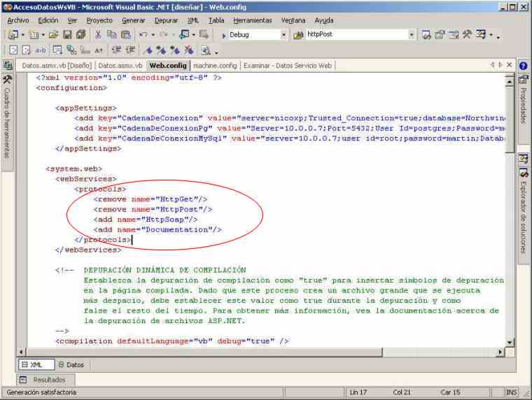Expand the toolbar options arrow after the window icons
The image size is (532, 400).
[498, 36]
